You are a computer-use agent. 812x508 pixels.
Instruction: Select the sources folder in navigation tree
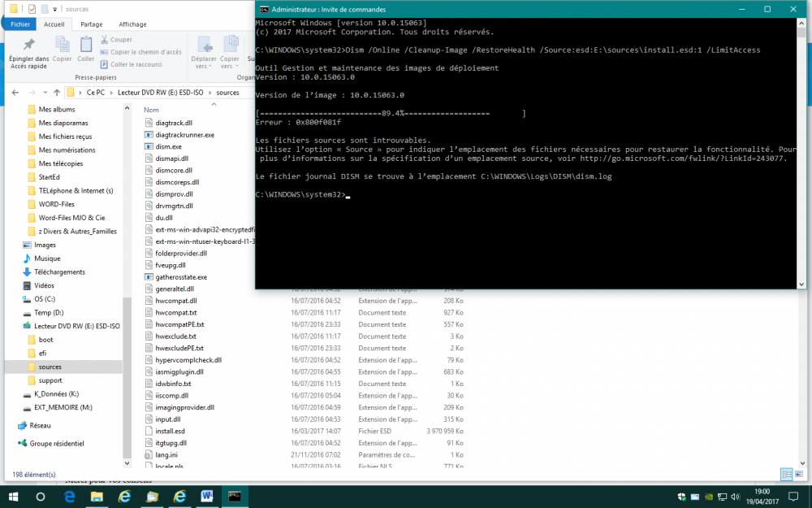[x=50, y=367]
